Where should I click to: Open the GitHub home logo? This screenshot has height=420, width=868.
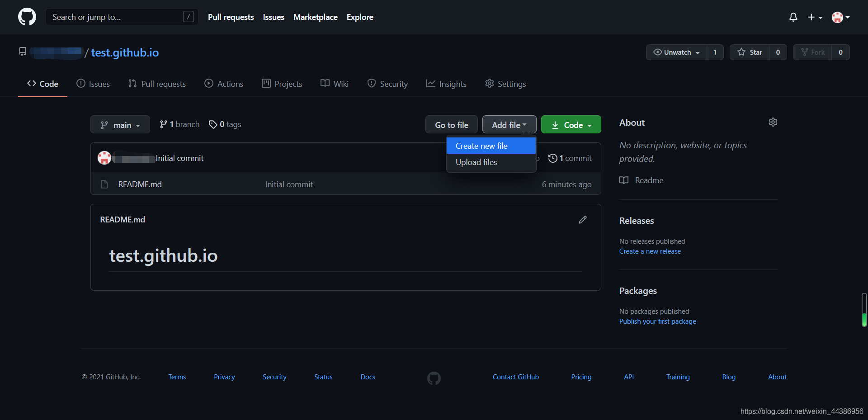coord(27,17)
